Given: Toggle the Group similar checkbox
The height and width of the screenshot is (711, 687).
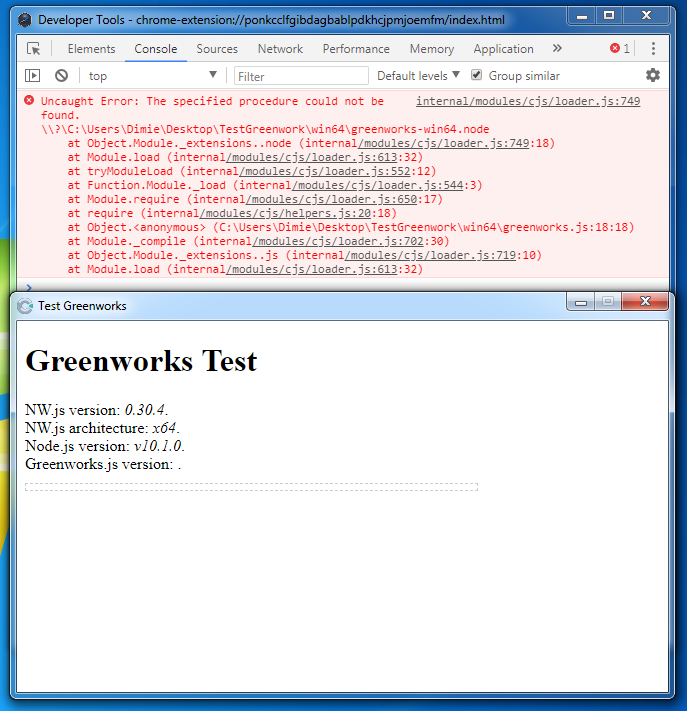Looking at the screenshot, I should click(476, 75).
